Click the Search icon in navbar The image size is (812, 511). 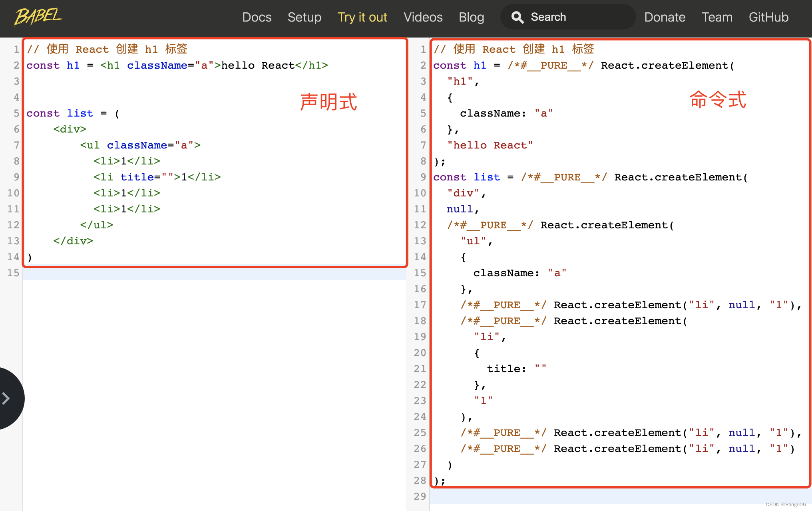[x=517, y=16]
